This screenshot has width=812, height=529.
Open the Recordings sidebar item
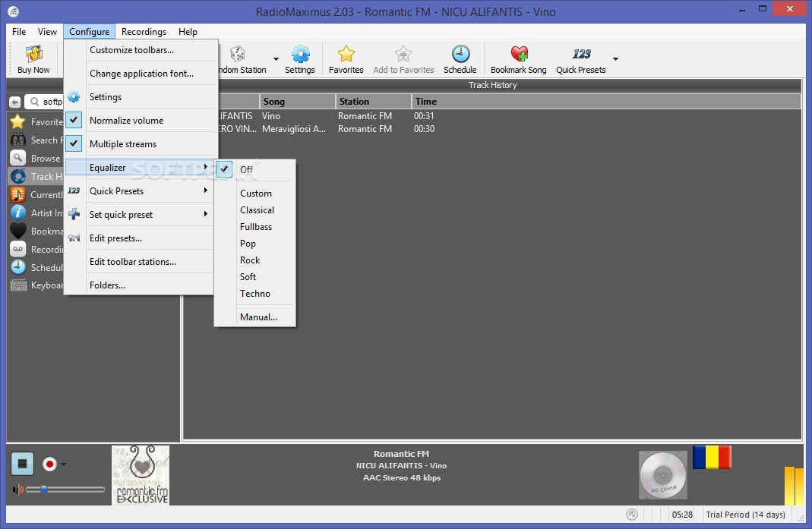[x=36, y=250]
